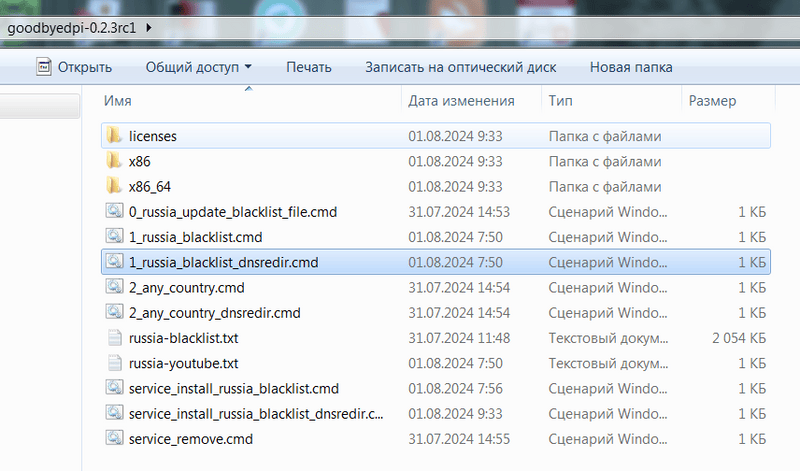Select the x86_64 folder name
Viewport: 800px width, 471px height.
tap(149, 187)
